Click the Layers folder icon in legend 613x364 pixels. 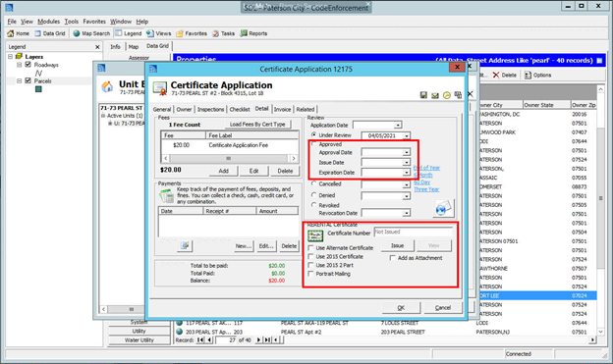[19, 57]
